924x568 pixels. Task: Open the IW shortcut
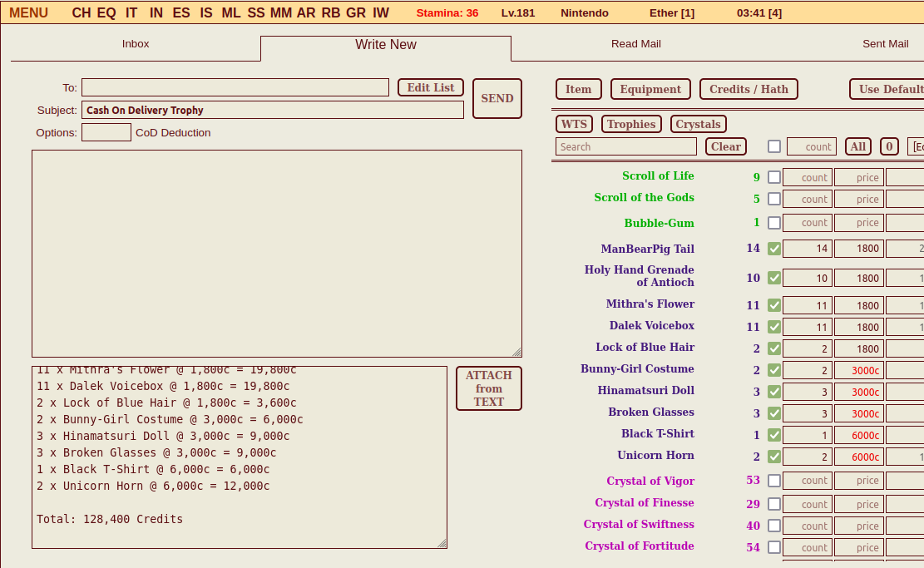pos(381,13)
